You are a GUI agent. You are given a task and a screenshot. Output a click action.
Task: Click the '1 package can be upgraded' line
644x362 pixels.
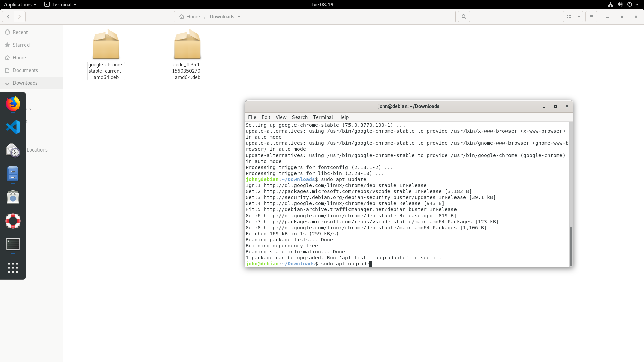pyautogui.click(x=343, y=258)
